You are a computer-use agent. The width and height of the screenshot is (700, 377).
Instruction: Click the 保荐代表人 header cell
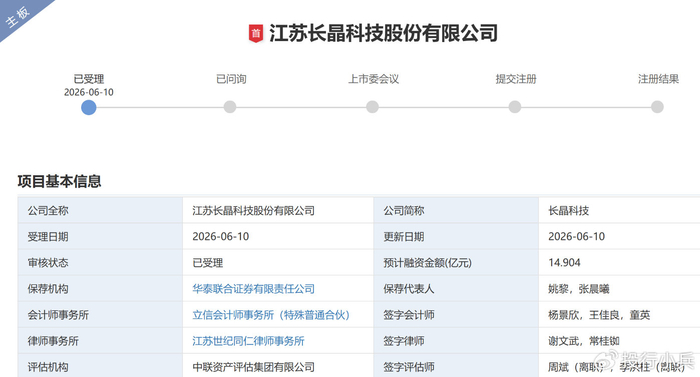tap(456, 289)
